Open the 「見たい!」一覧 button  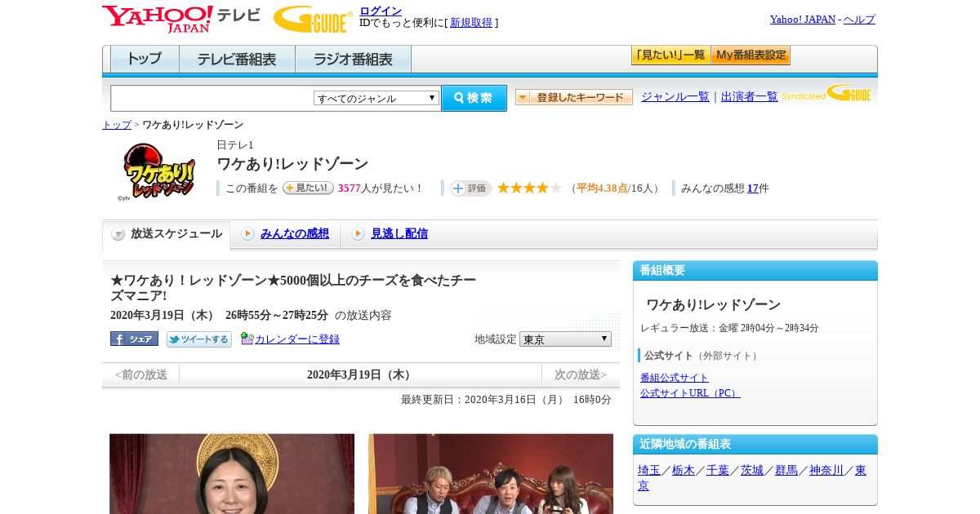pyautogui.click(x=670, y=55)
